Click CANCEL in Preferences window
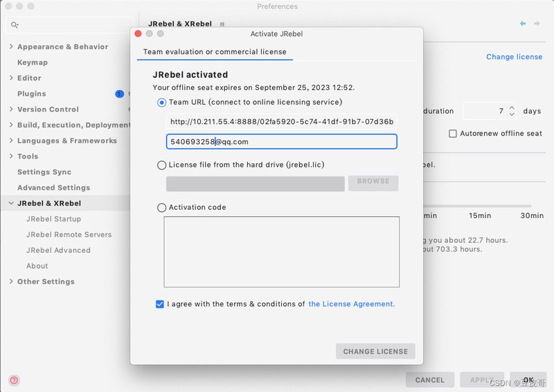Viewport: 554px width, 392px height. click(x=430, y=380)
